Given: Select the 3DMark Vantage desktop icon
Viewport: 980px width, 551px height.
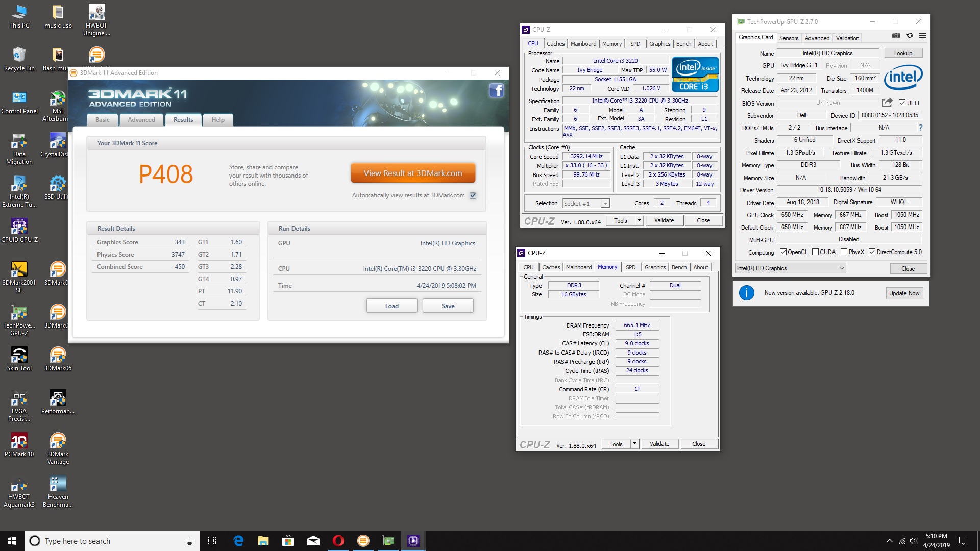Looking at the screenshot, I should (x=58, y=449).
